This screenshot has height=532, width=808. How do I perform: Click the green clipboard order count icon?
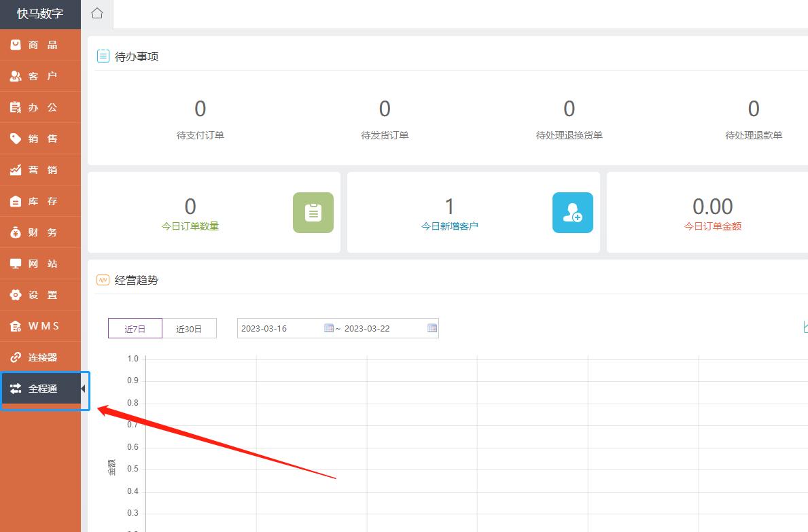pyautogui.click(x=313, y=213)
